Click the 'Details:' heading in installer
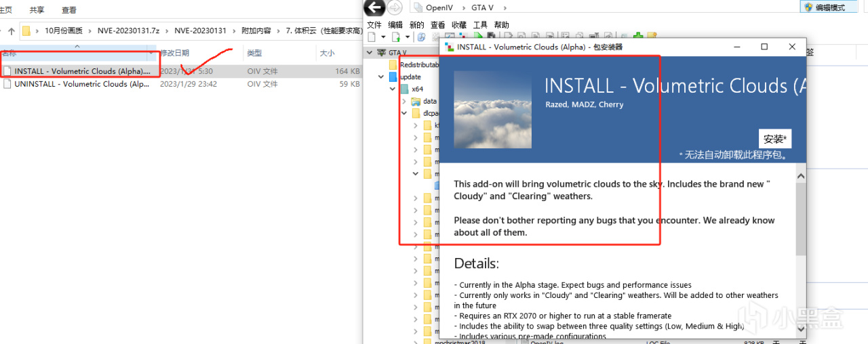 [476, 263]
